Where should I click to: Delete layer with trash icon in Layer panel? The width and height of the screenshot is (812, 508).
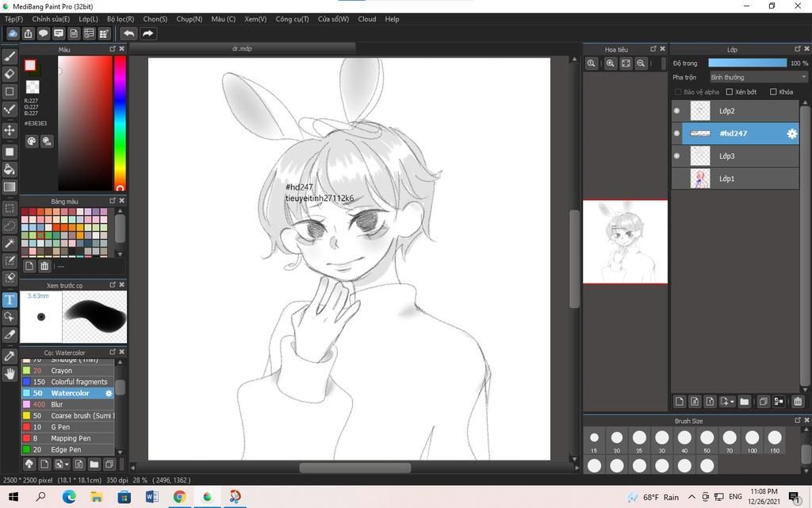click(798, 401)
